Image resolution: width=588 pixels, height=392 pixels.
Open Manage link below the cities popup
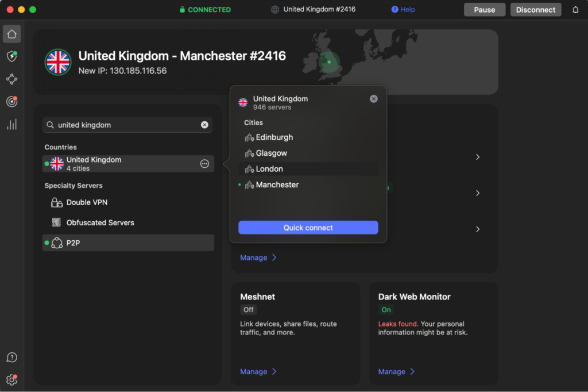pyautogui.click(x=258, y=258)
